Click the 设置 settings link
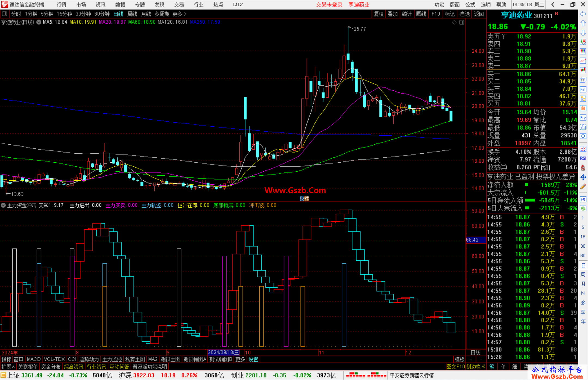This screenshot has width=588, height=380. point(253,359)
